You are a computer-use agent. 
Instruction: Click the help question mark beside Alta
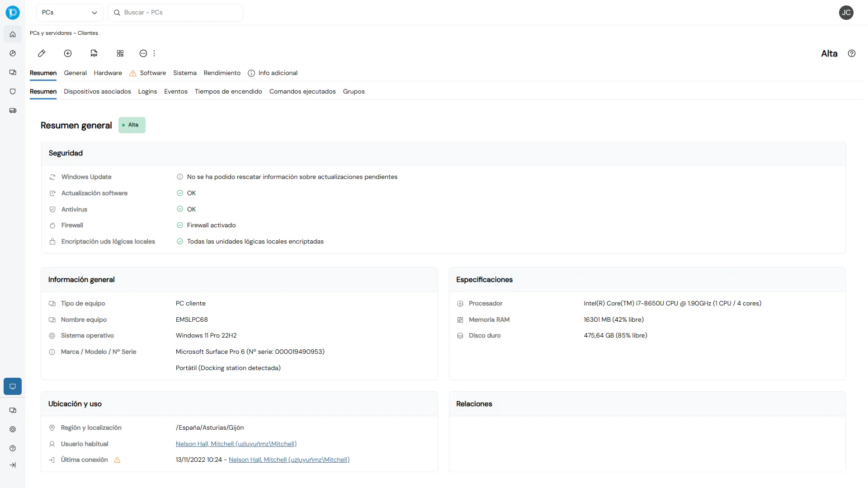pyautogui.click(x=852, y=53)
